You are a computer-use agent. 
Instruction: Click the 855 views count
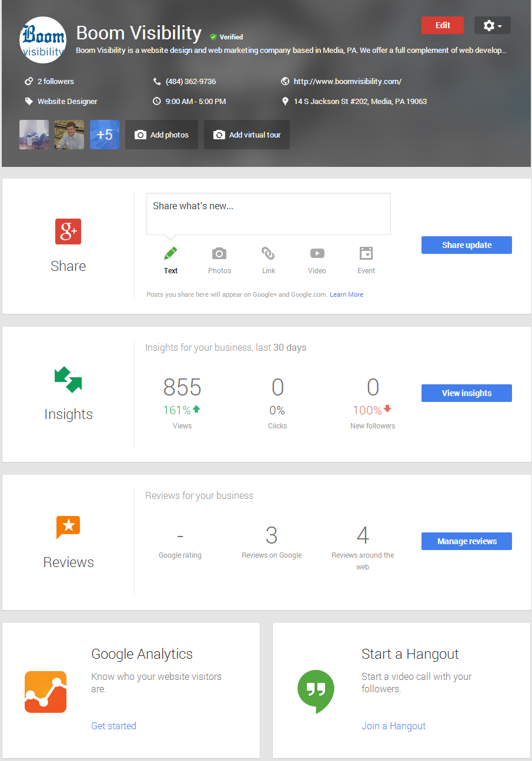pyautogui.click(x=182, y=387)
